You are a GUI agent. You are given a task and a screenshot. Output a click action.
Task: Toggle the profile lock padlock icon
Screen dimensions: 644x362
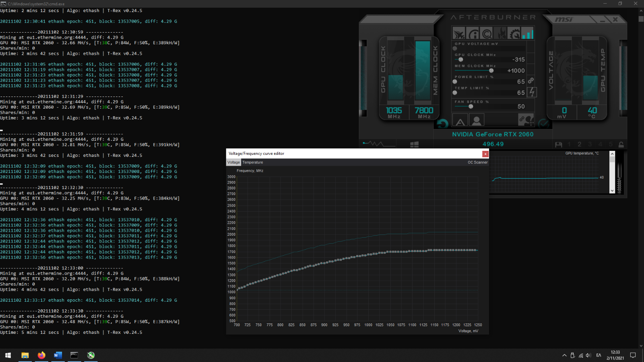pos(621,144)
